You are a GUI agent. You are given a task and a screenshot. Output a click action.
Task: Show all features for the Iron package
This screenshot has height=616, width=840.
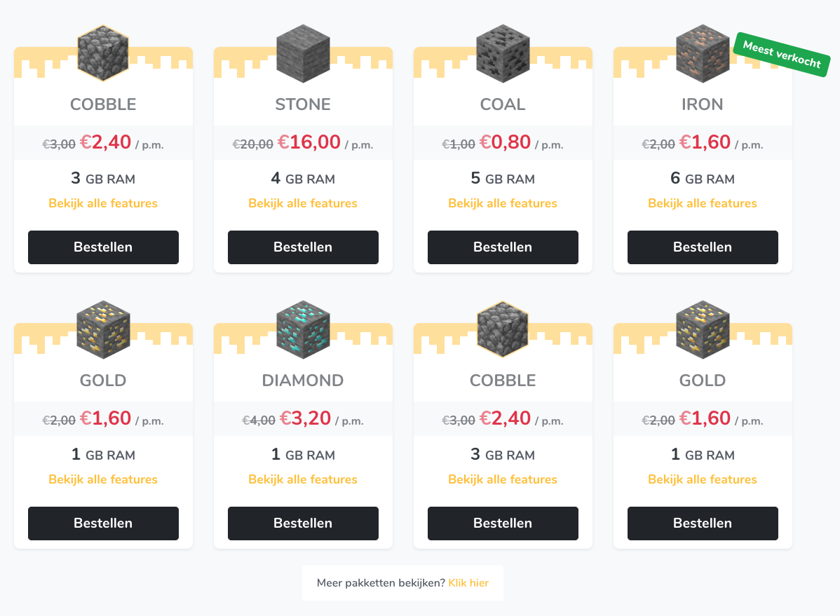tap(703, 203)
